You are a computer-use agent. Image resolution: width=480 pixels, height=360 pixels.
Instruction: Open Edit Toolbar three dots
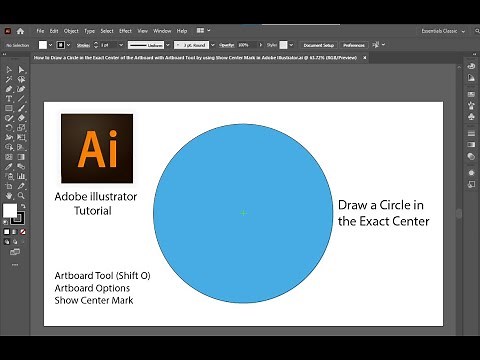point(15,265)
